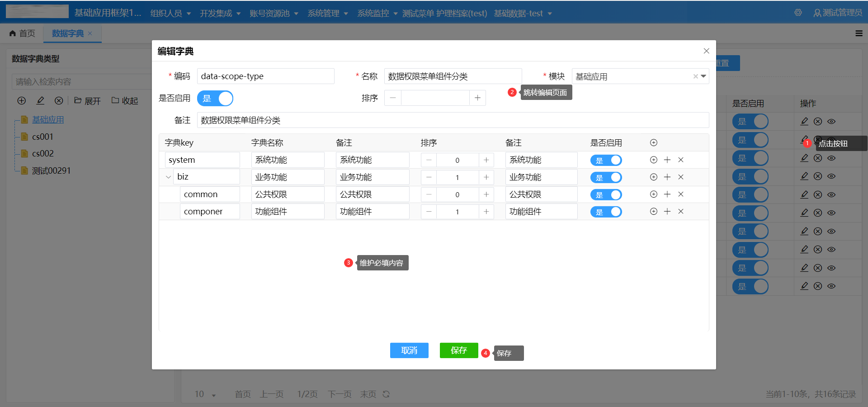868x407 pixels.
Task: Toggle enable switch on the componer row
Action: pyautogui.click(x=606, y=211)
